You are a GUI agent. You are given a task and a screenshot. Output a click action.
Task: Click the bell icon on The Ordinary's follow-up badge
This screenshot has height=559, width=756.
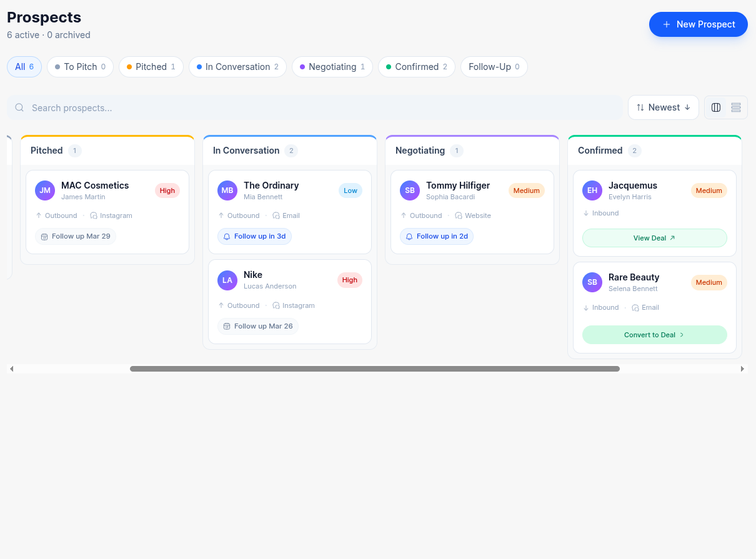click(x=227, y=236)
